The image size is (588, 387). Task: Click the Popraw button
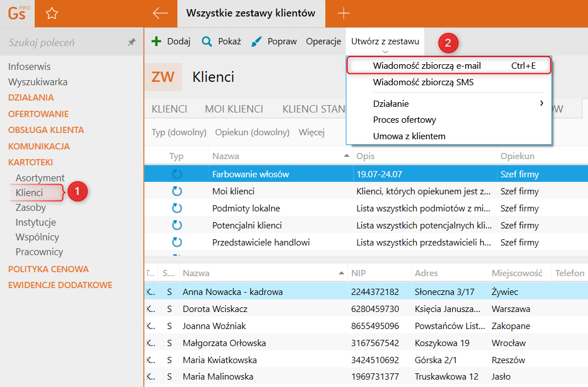(274, 41)
